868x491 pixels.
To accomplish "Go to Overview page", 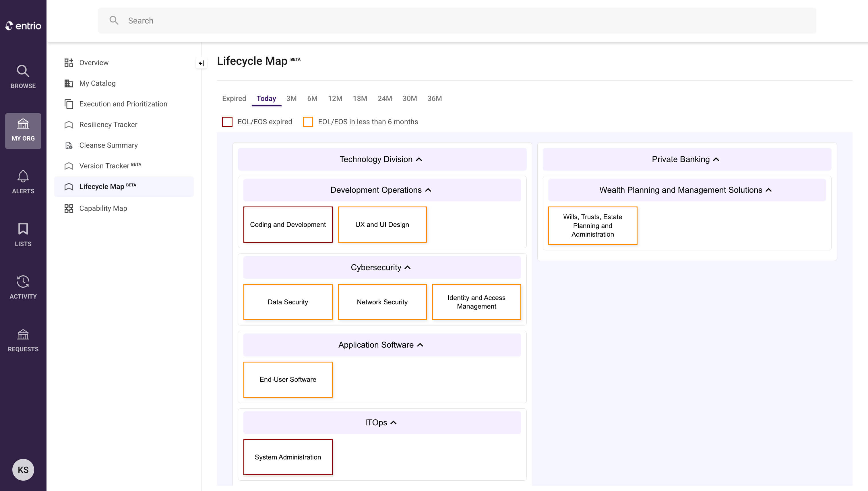I will 94,63.
